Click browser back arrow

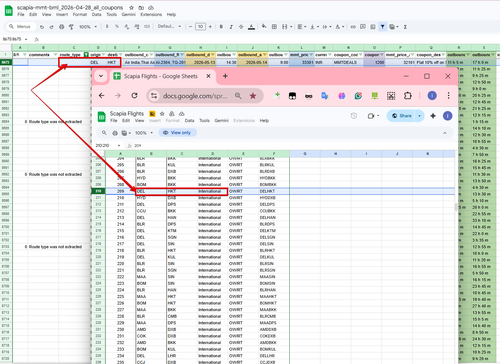point(102,96)
